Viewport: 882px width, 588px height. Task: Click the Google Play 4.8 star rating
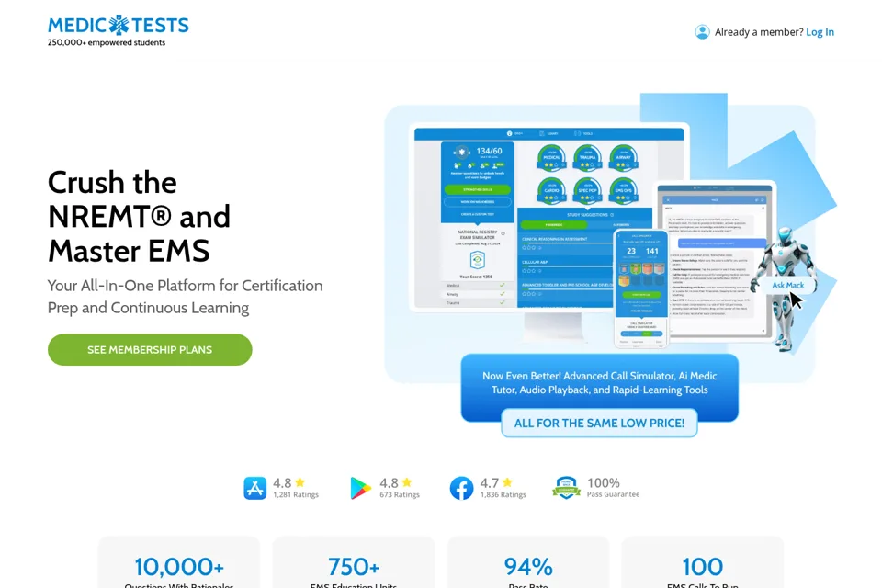395,482
